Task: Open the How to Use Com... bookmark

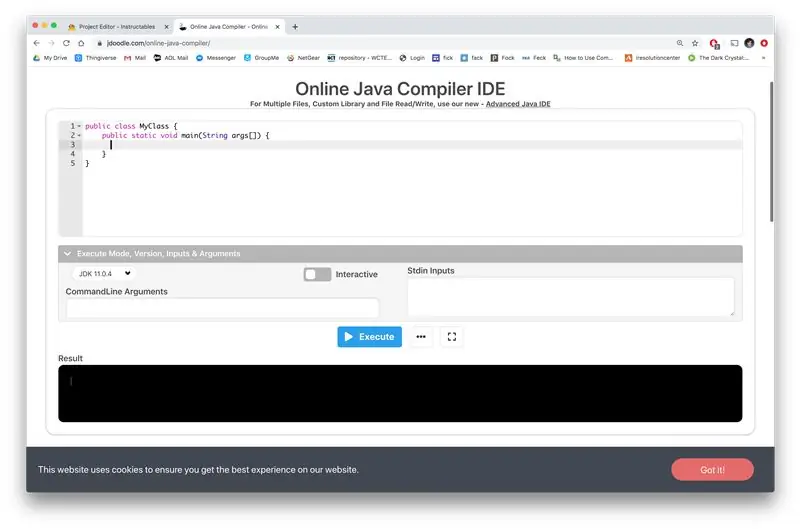Action: pos(583,58)
